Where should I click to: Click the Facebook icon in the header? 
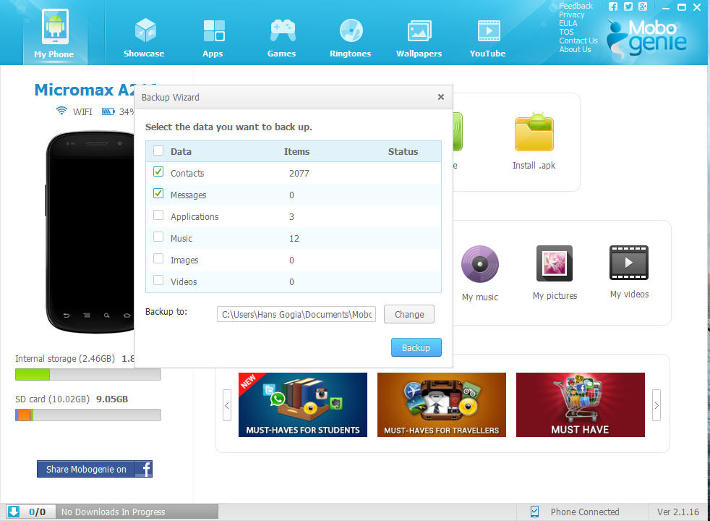click(613, 6)
